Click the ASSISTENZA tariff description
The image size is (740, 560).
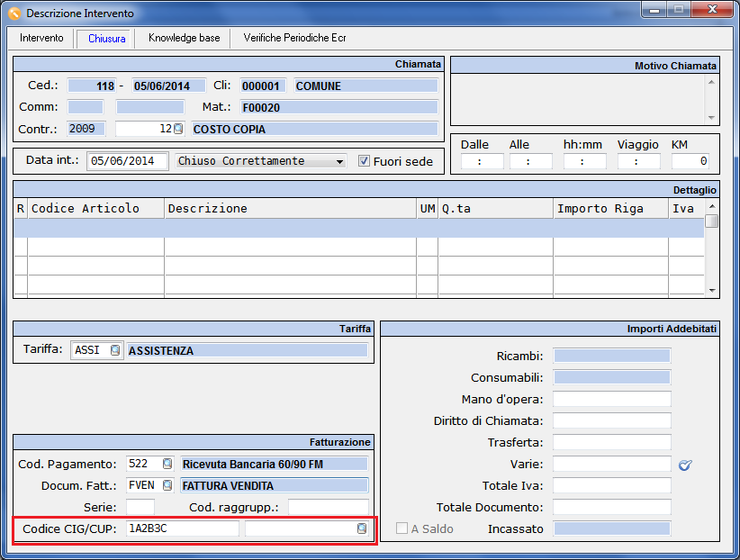point(248,350)
